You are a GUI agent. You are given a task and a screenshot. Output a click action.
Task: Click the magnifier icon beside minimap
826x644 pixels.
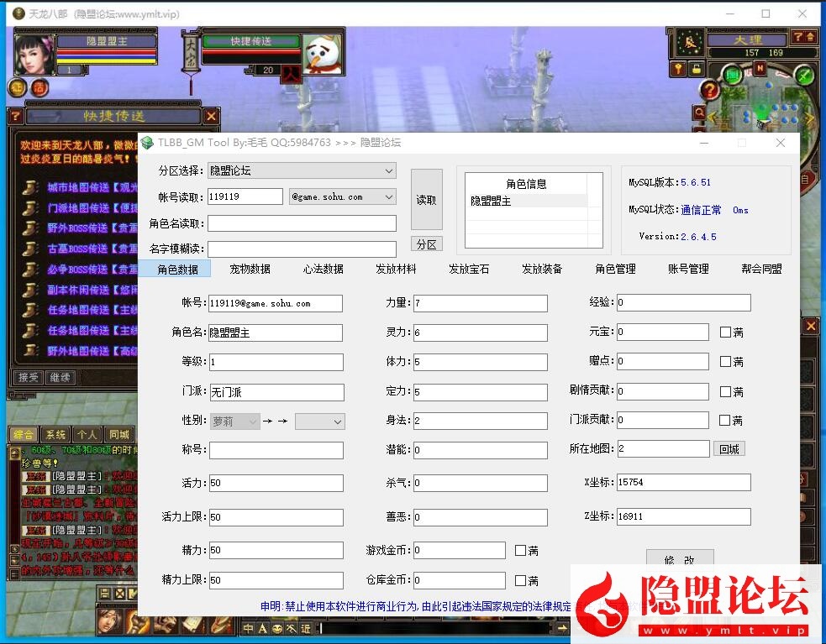click(699, 113)
